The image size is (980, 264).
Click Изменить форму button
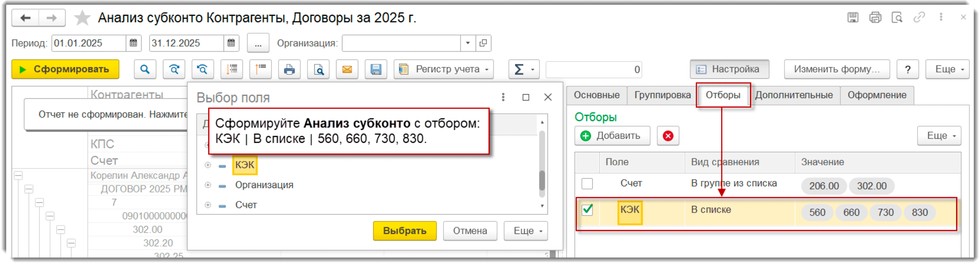[837, 69]
